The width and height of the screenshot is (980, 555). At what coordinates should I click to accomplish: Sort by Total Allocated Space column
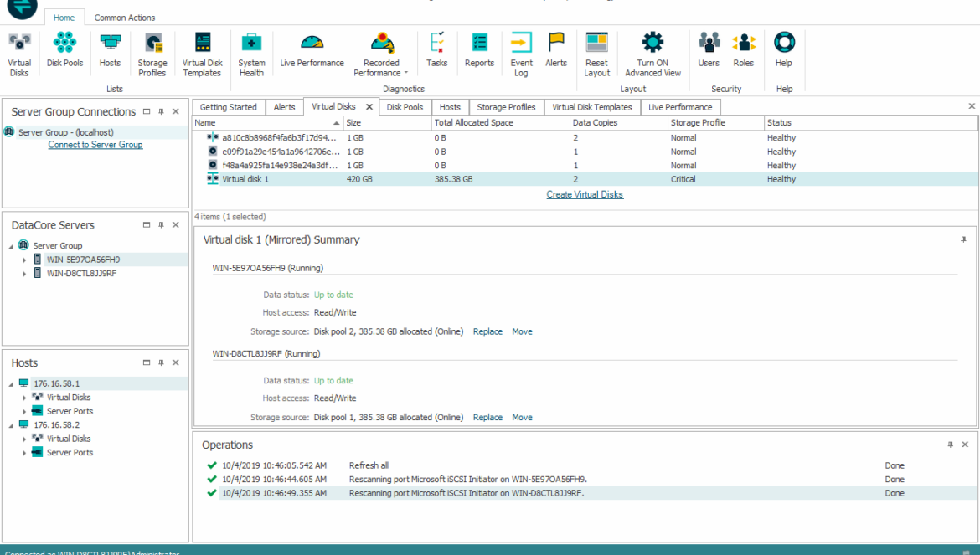pos(501,123)
